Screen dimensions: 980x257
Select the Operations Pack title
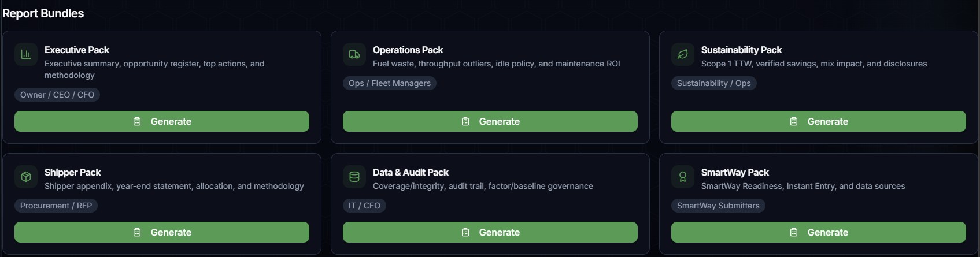[x=408, y=50]
